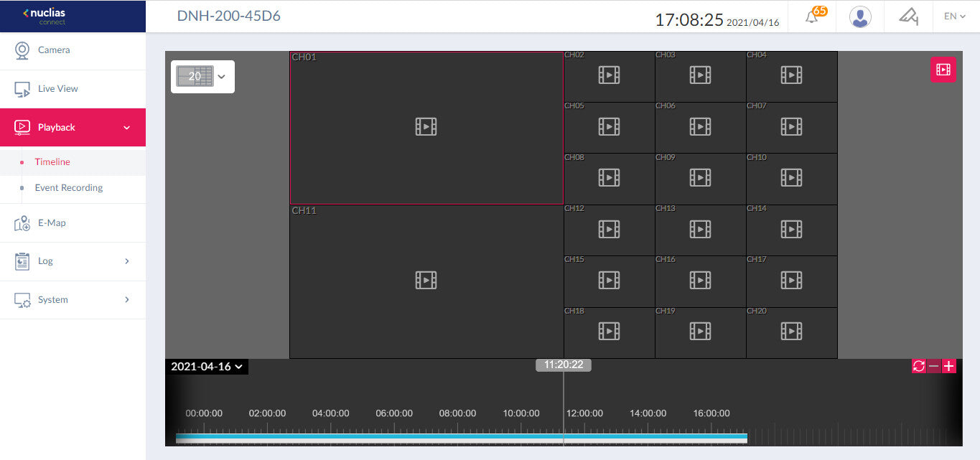Click the film icon in CH04

791,75
